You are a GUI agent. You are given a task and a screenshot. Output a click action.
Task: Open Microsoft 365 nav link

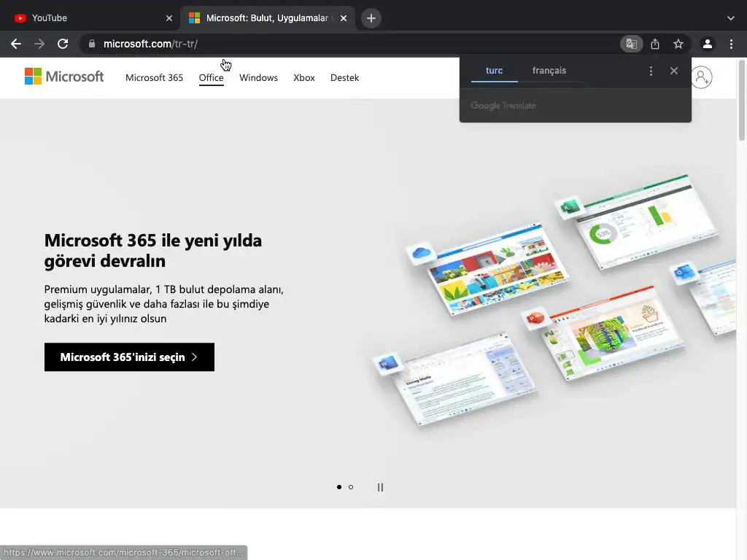(154, 77)
